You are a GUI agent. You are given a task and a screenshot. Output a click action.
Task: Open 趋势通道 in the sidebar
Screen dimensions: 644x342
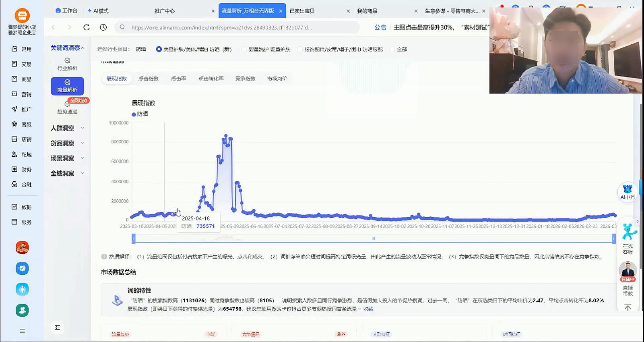click(x=67, y=108)
